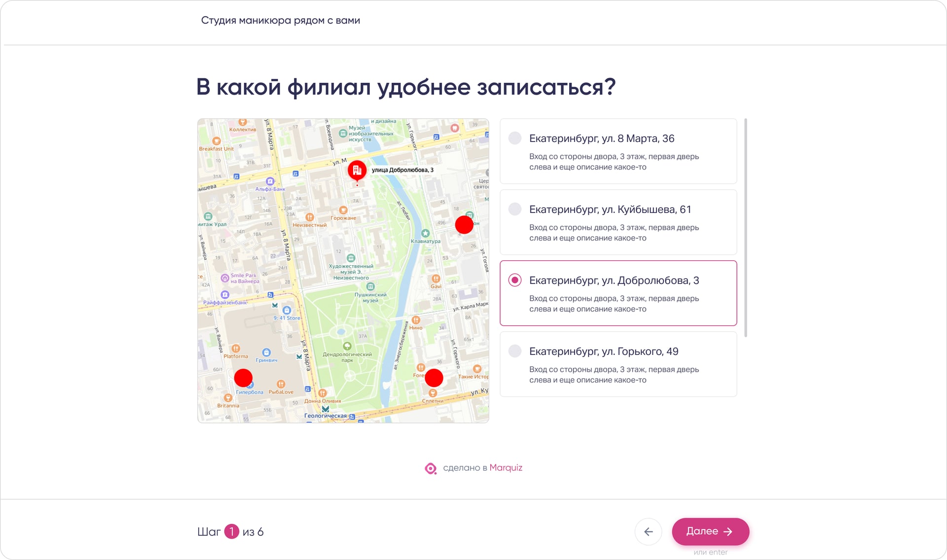947x560 pixels.
Task: Click the red marker near ул. Гоголя
Action: 464,225
